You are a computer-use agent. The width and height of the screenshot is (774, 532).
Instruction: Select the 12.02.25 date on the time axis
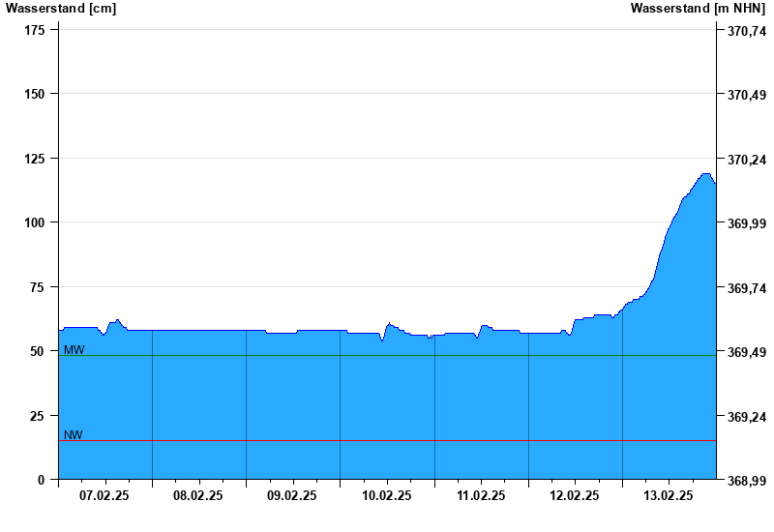tap(575, 495)
